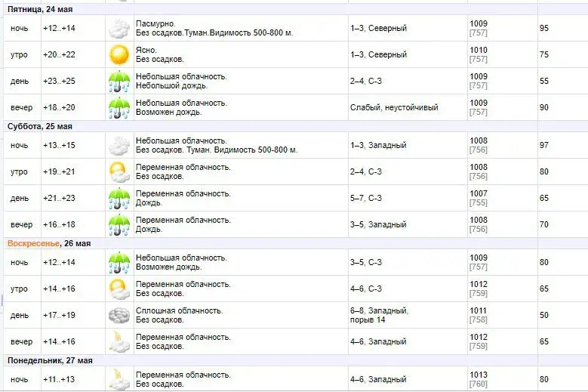The height and width of the screenshot is (392, 588).
Task: Click 'день' label in Friday block
Action: tap(20, 82)
